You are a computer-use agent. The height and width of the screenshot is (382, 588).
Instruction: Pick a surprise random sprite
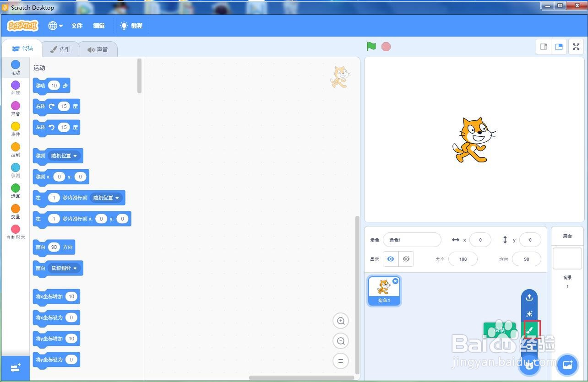(x=529, y=314)
